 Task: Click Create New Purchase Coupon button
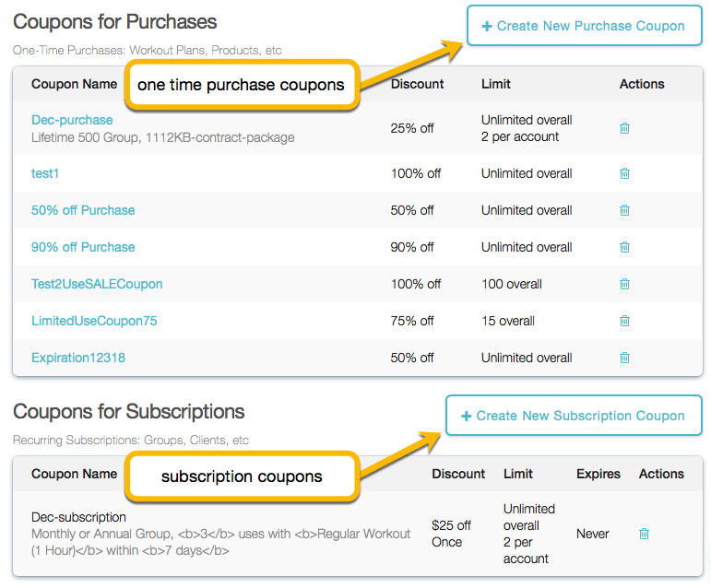pos(585,26)
